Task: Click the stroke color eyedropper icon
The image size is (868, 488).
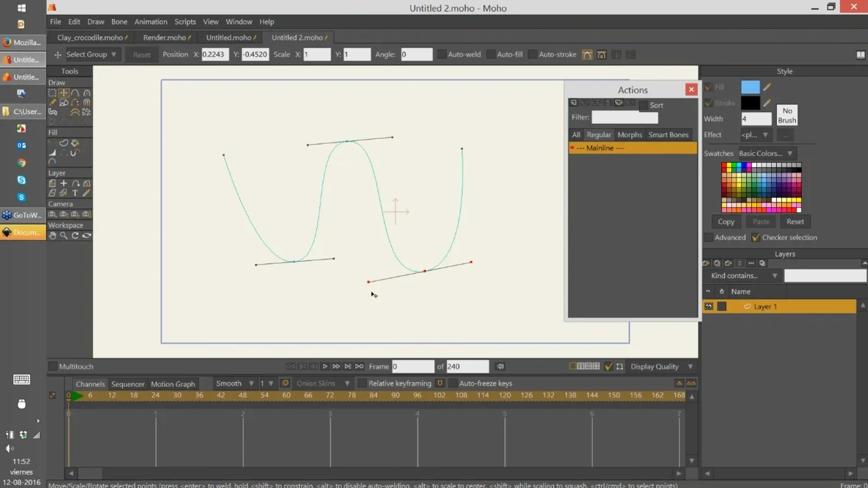Action: click(x=767, y=103)
